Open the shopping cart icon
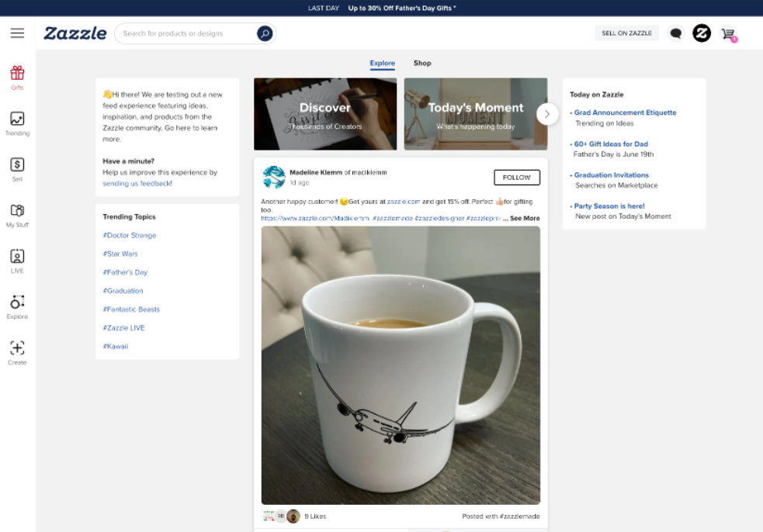Image resolution: width=763 pixels, height=532 pixels. 729,34
